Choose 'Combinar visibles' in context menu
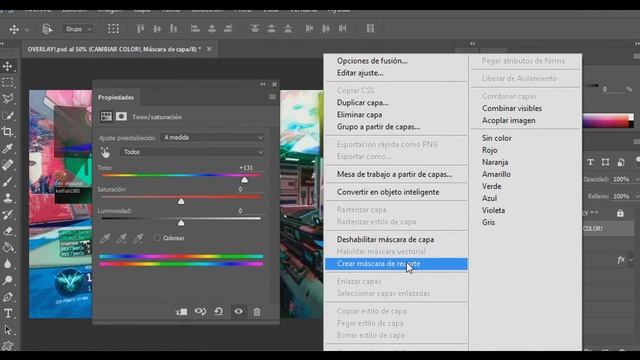The image size is (640, 360). [512, 108]
